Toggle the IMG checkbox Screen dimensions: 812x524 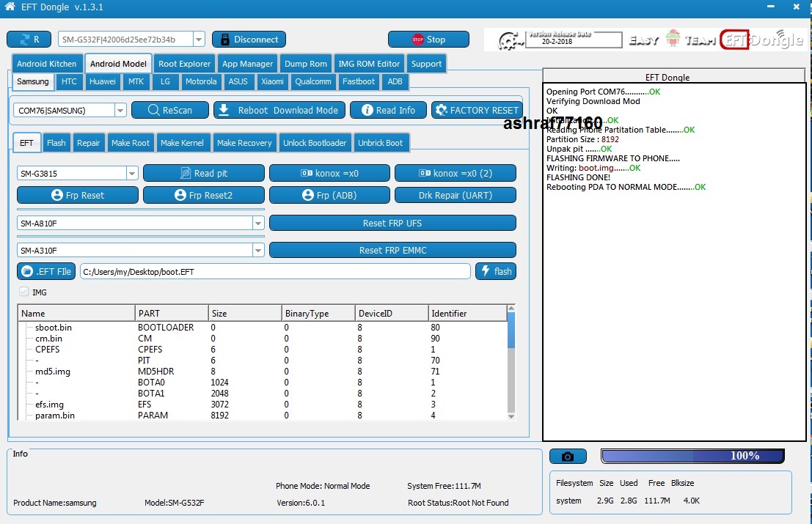coord(23,292)
